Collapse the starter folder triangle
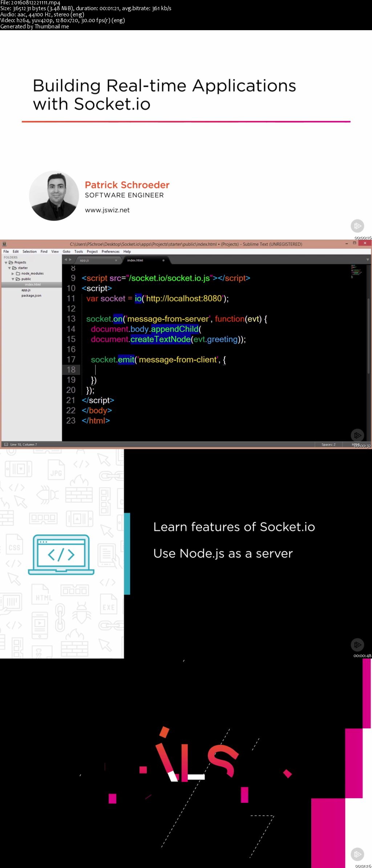 click(9, 268)
